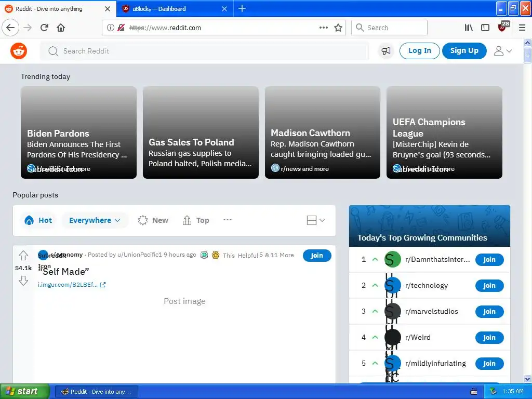
Task: Click page scrollbar up arrow
Action: (527, 43)
